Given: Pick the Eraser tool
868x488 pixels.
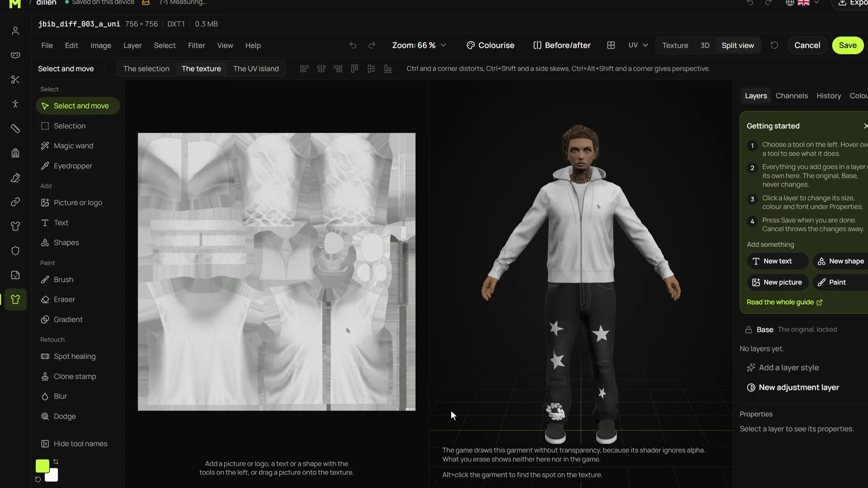Looking at the screenshot, I should [78, 300].
